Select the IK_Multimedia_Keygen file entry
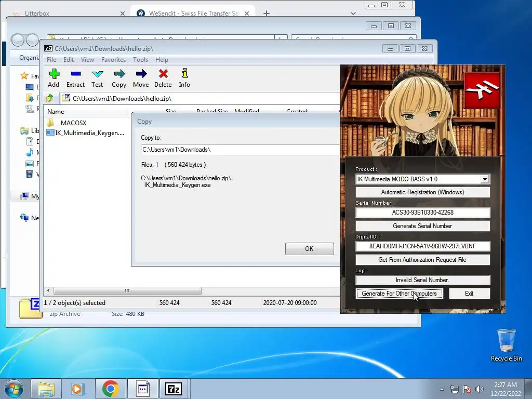Image resolution: width=532 pixels, height=399 pixels. (85, 132)
